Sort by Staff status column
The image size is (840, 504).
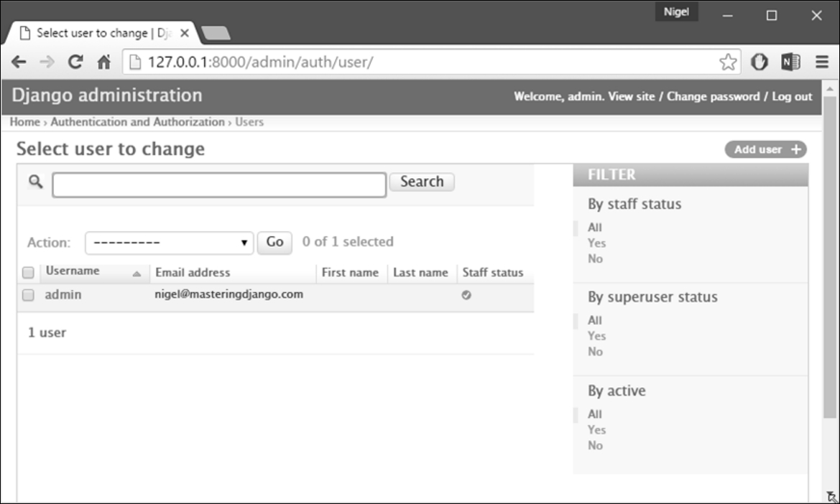point(493,272)
